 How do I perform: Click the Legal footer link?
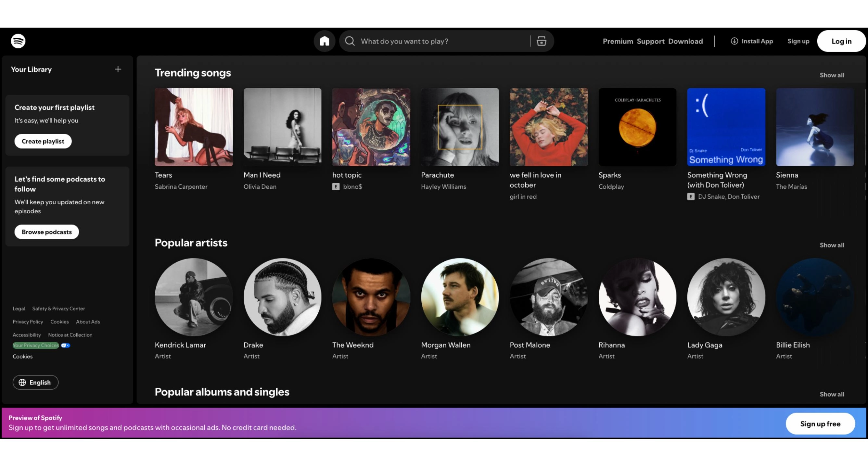[19, 309]
